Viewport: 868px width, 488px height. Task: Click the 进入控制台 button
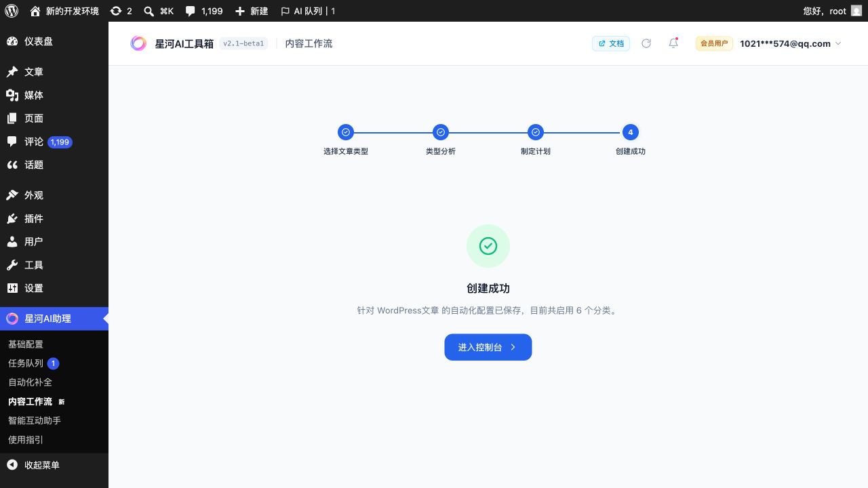click(488, 347)
